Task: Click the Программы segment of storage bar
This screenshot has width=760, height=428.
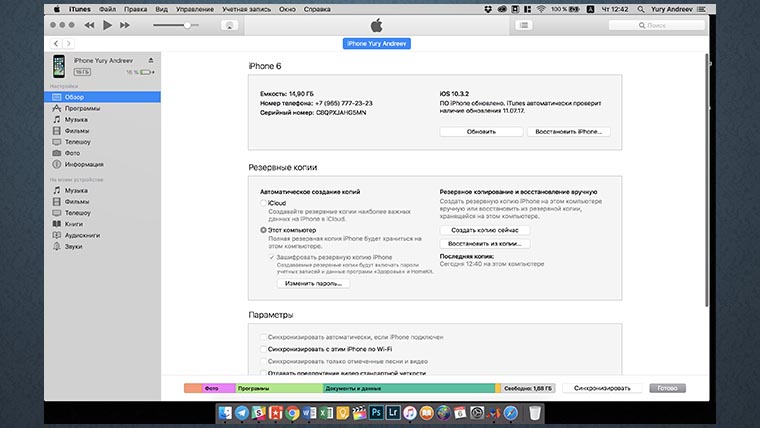Action: coord(279,388)
